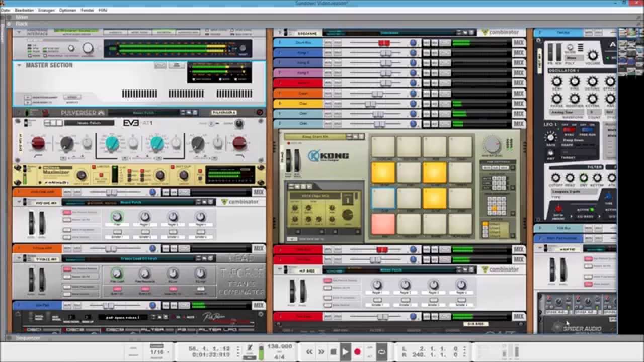Open the Datei menu
Viewport: 644px width, 362px height.
click(6, 10)
